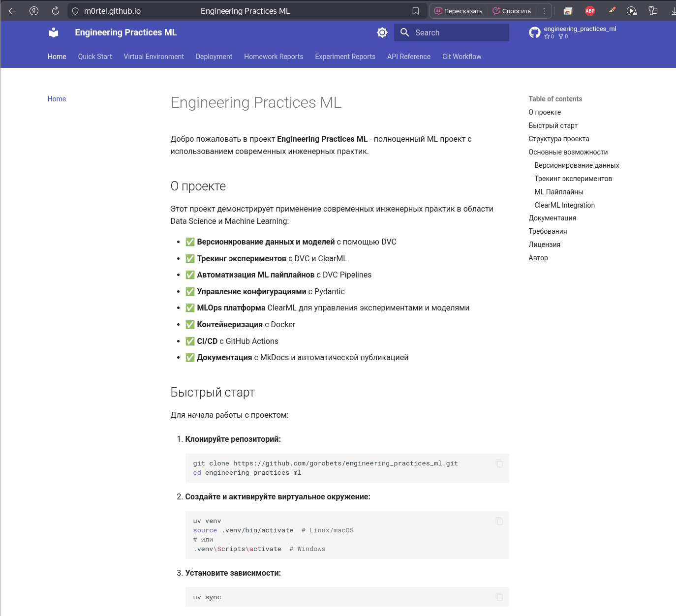Copy the git clone code block
676x616 pixels.
click(499, 463)
